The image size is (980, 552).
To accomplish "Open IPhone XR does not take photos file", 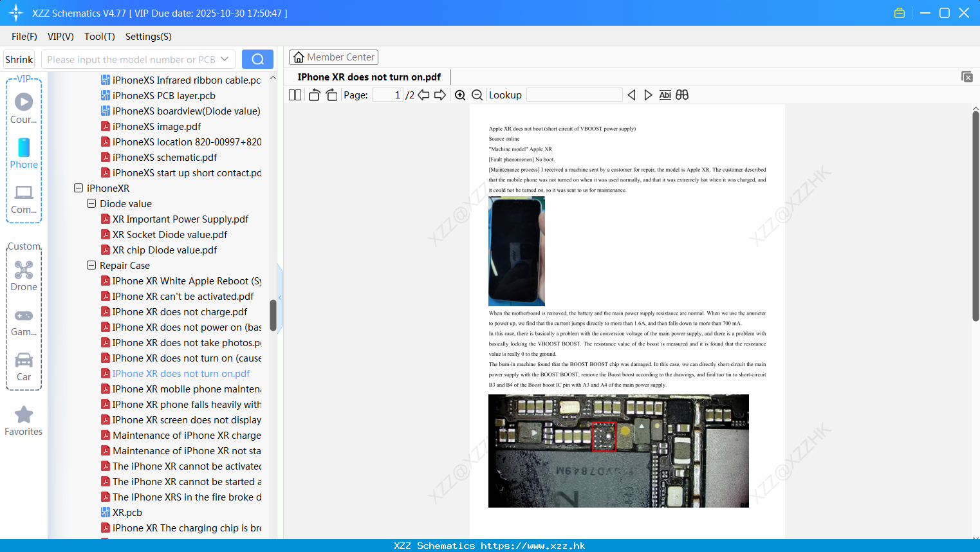I will [181, 342].
